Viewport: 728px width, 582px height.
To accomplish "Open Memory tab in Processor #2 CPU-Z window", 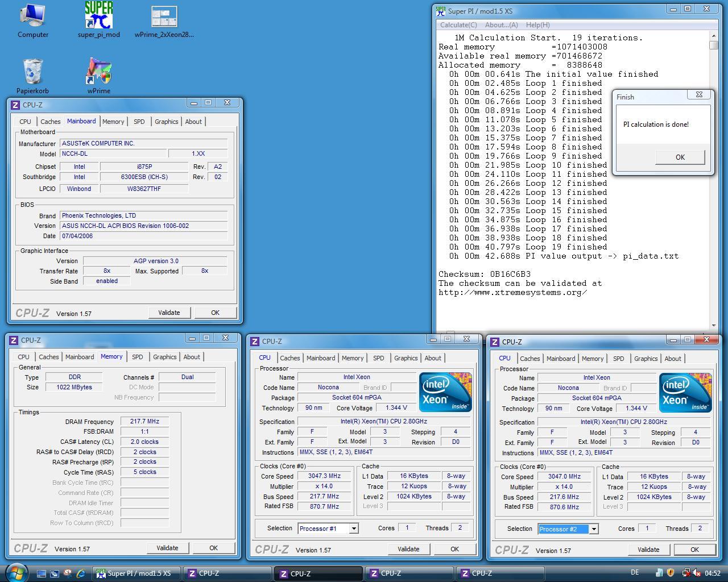I will [x=593, y=359].
